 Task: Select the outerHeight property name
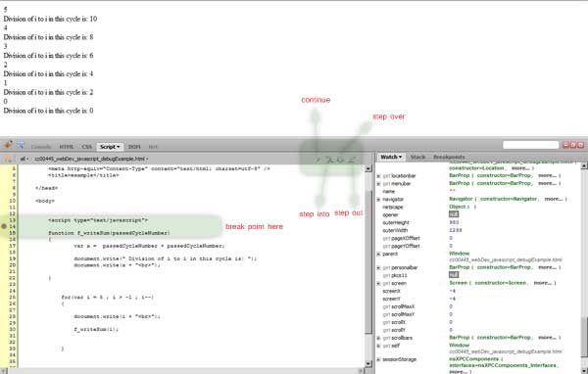tap(395, 222)
